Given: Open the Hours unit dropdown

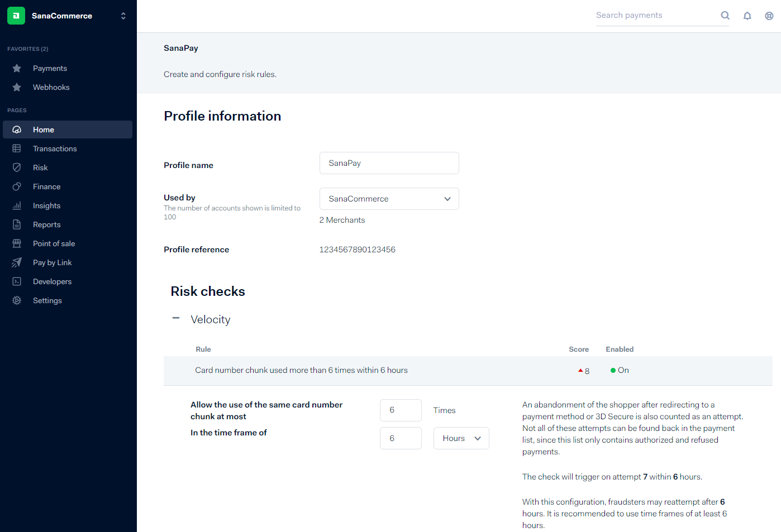Looking at the screenshot, I should (461, 438).
